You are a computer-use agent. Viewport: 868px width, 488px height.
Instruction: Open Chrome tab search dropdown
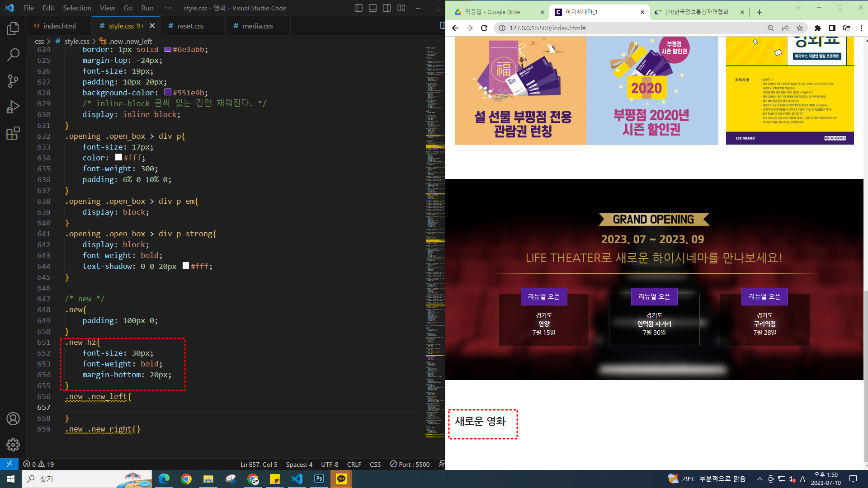point(798,7)
